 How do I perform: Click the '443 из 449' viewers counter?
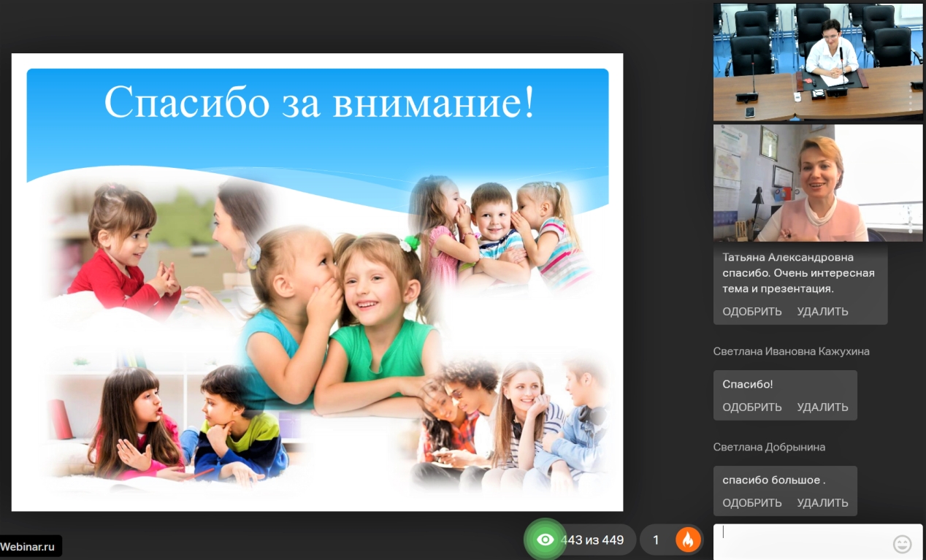pyautogui.click(x=592, y=540)
